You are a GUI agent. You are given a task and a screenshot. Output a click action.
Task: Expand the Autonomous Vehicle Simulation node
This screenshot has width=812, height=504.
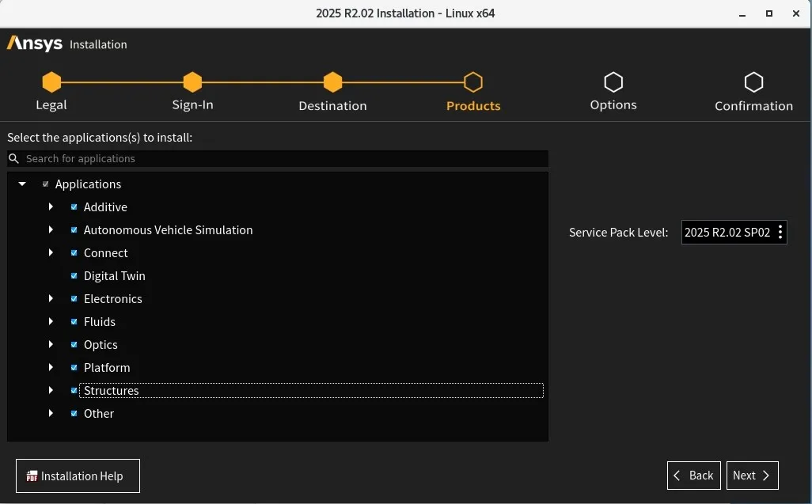[x=51, y=229]
